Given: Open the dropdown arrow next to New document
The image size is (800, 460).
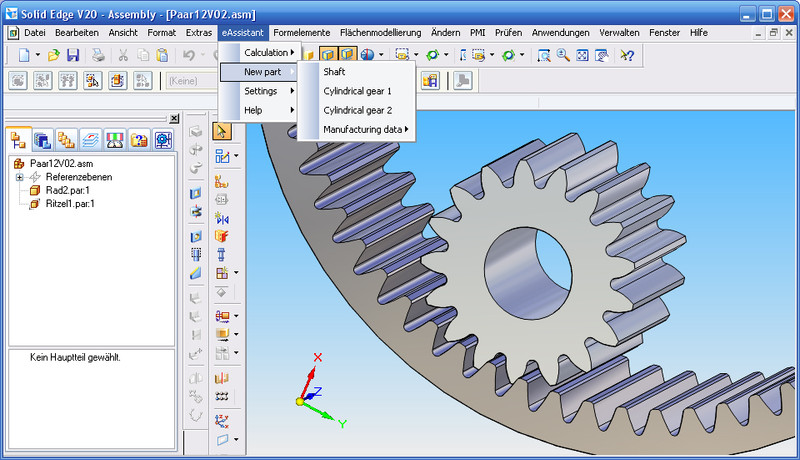Looking at the screenshot, I should point(37,55).
